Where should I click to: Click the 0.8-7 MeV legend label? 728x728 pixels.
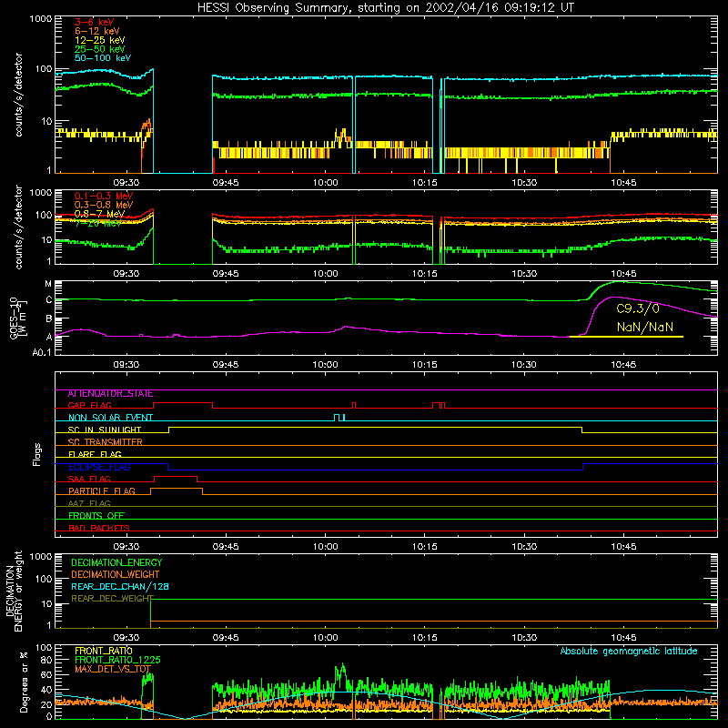(x=99, y=214)
